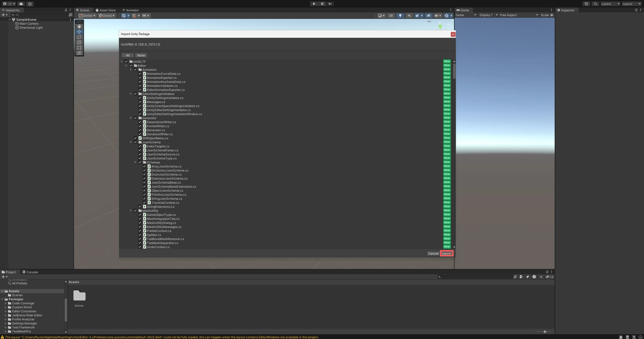Click Cancel in Import Unity Package

pyautogui.click(x=433, y=254)
